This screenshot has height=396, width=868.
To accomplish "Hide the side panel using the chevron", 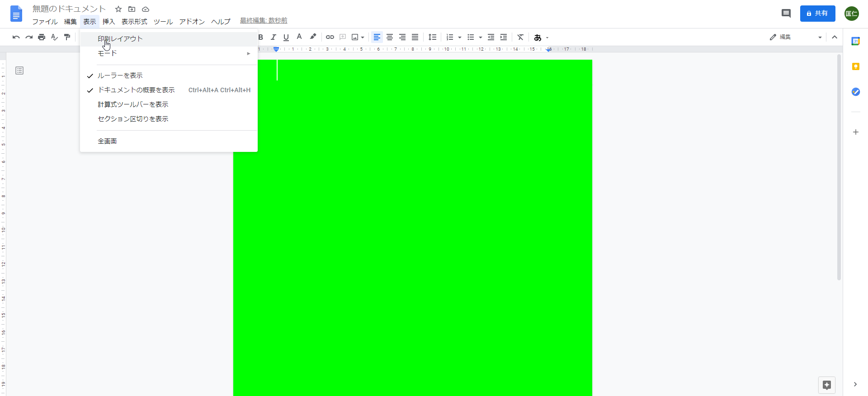I will point(855,384).
